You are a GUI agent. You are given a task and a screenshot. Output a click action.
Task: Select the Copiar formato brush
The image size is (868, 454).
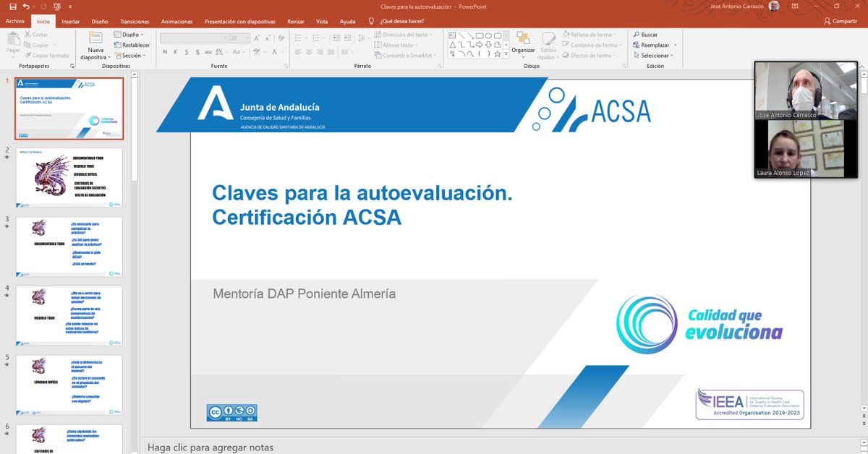coord(46,55)
